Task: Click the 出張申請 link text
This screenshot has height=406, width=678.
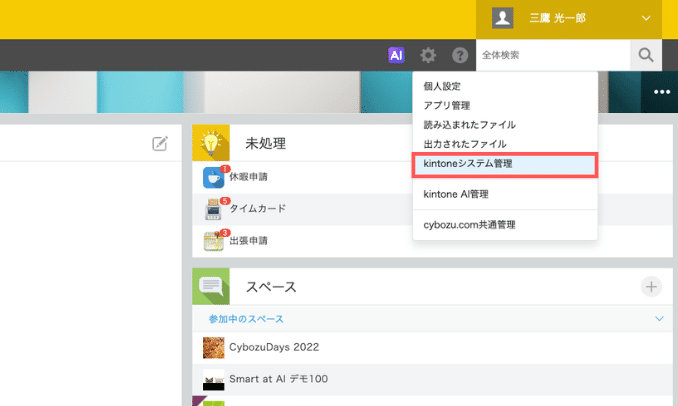Action: tap(248, 240)
